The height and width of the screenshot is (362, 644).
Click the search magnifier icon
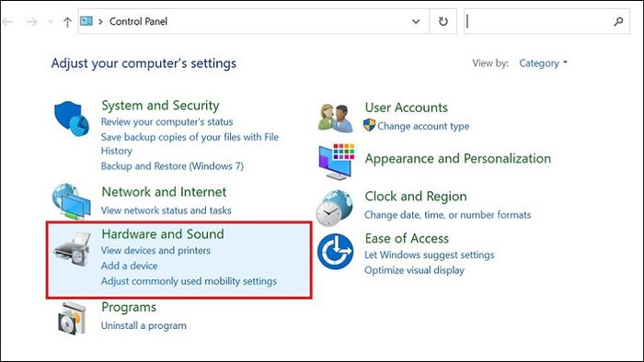[618, 21]
